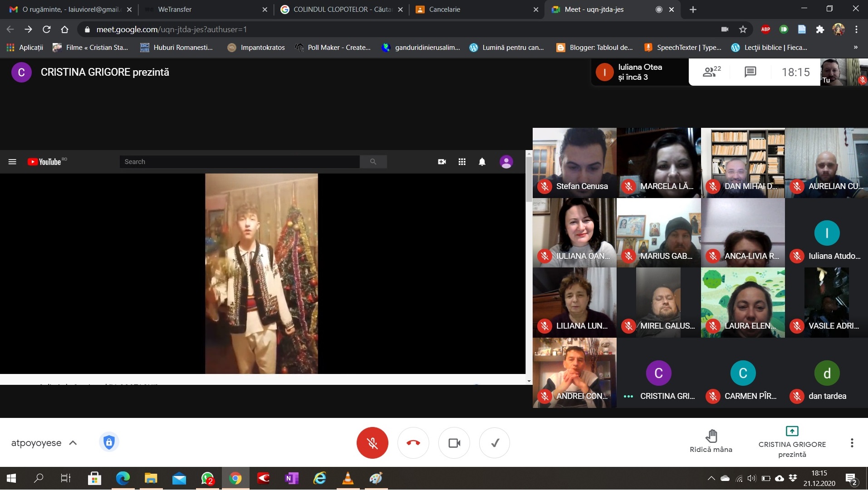Show the participants list icon

711,72
